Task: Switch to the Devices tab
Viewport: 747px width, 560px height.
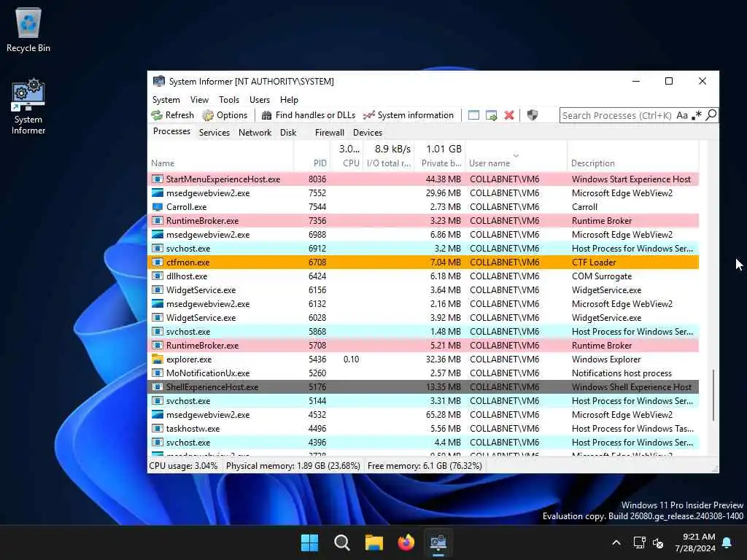Action: (x=368, y=133)
